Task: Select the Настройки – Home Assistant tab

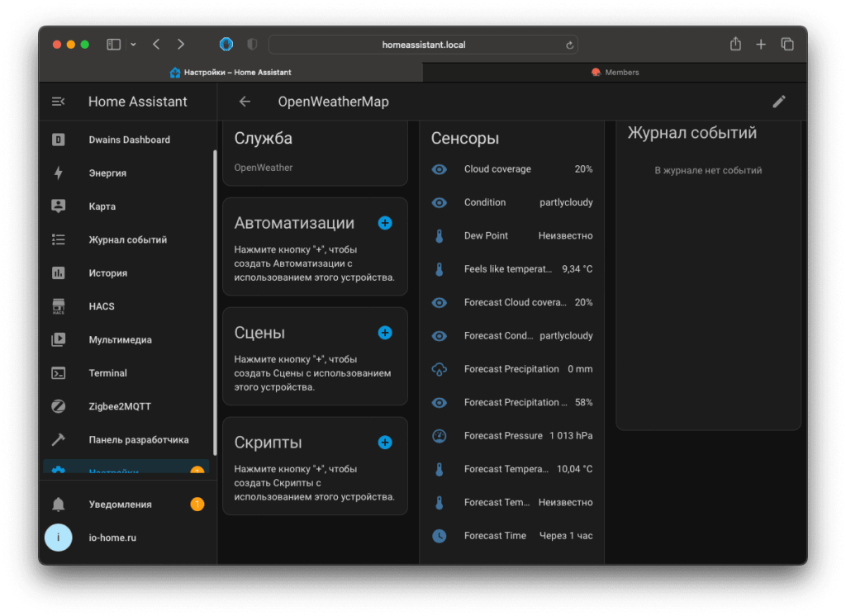Action: tap(231, 73)
